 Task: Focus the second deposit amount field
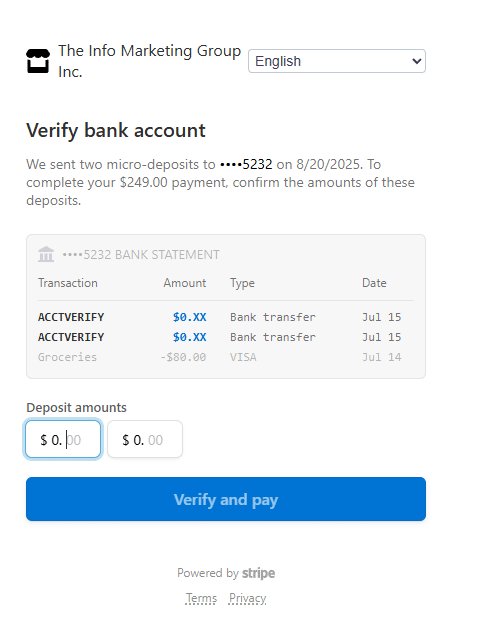[145, 439]
